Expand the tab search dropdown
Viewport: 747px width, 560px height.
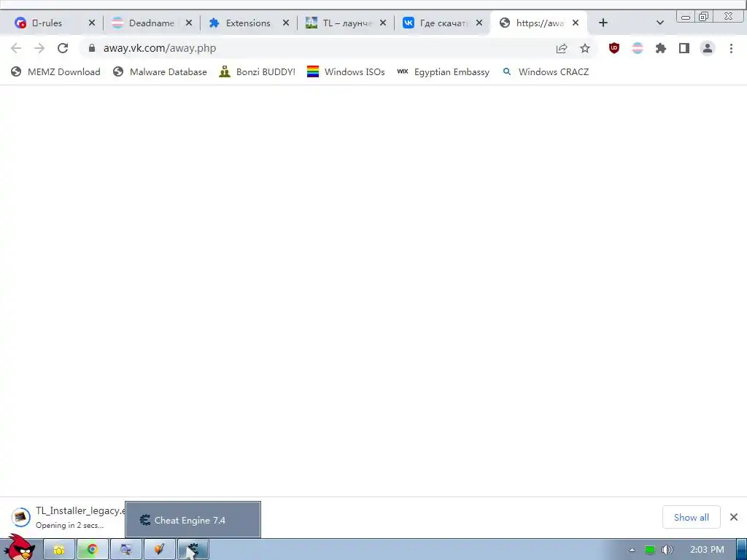(659, 23)
